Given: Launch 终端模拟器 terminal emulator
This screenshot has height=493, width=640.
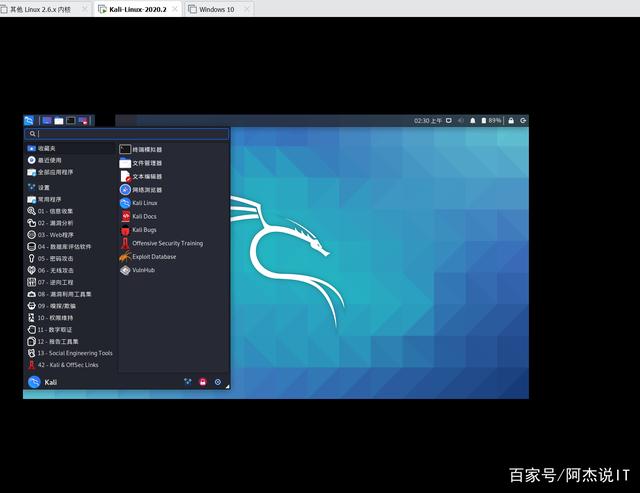Looking at the screenshot, I should pyautogui.click(x=173, y=149).
